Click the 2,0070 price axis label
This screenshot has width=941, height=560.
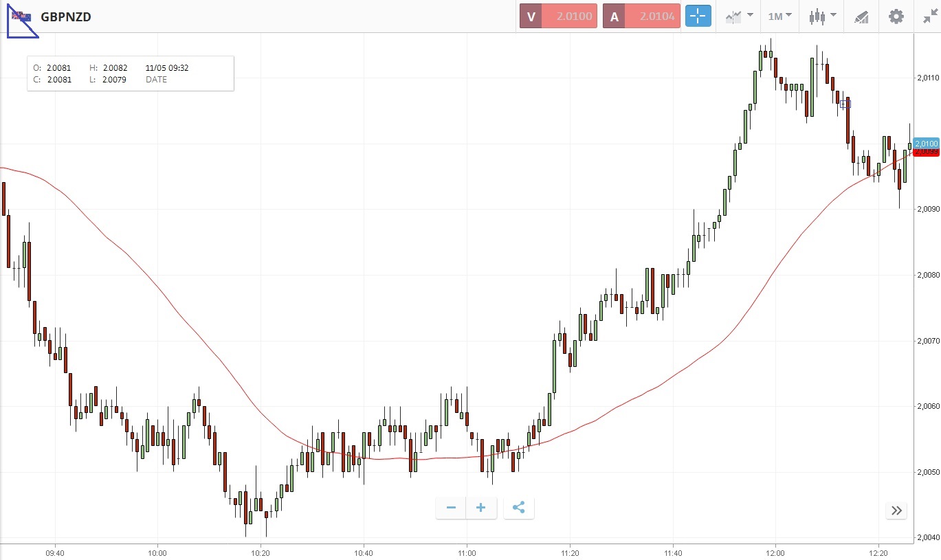(x=928, y=341)
